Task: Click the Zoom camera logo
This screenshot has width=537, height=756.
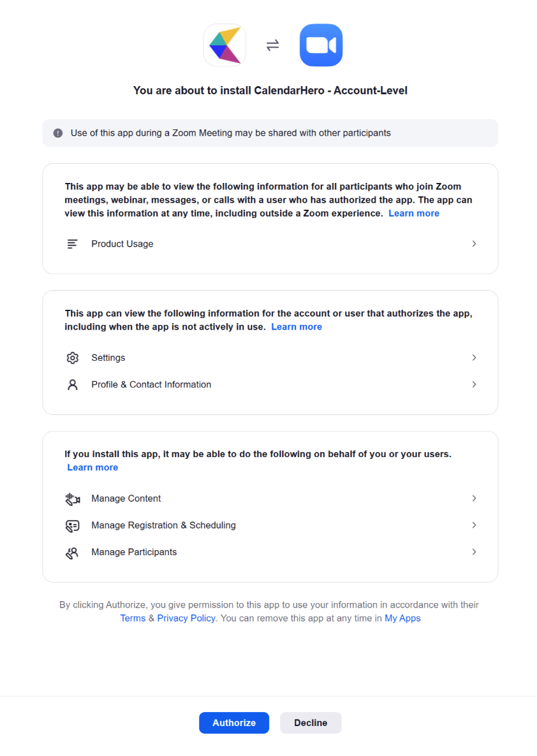Action: point(321,45)
